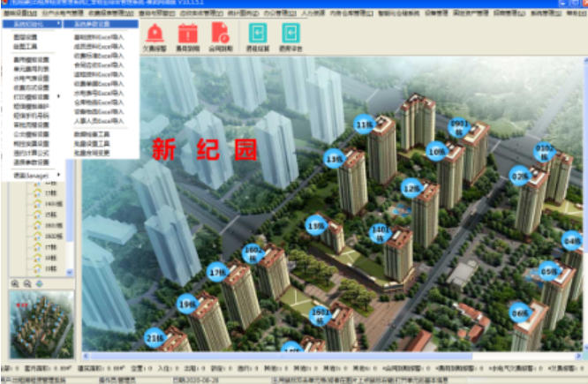Select the 15栋 building marker on map
The image size is (588, 384).
pos(316,225)
